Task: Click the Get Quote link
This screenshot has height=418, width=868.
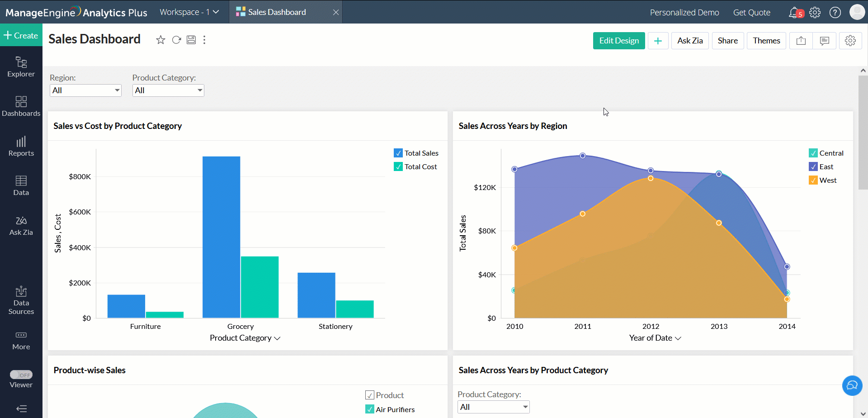Action: pos(751,13)
